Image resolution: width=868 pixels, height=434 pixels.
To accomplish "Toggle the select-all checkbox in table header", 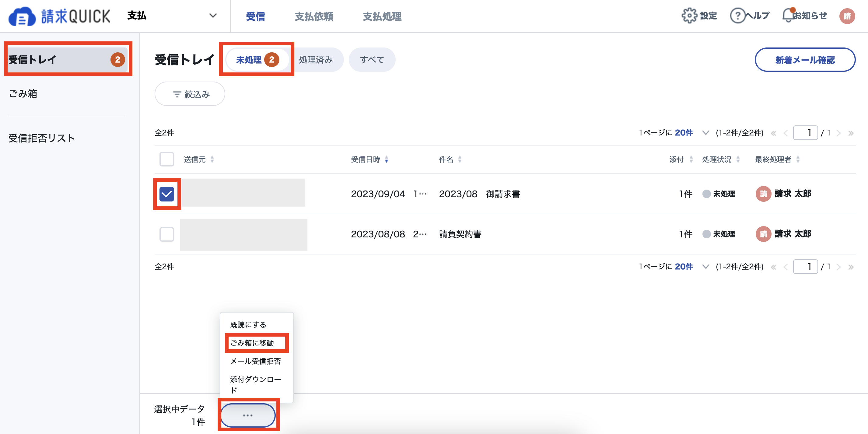I will [x=166, y=159].
